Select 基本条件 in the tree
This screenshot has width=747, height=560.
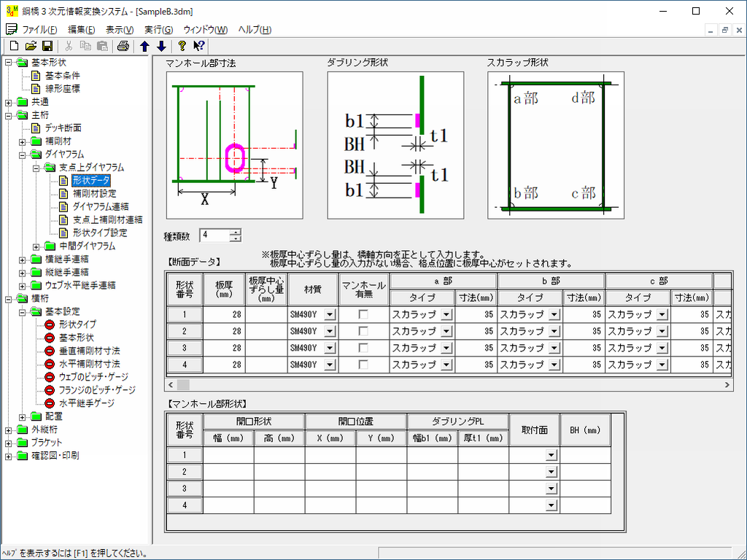(x=62, y=76)
